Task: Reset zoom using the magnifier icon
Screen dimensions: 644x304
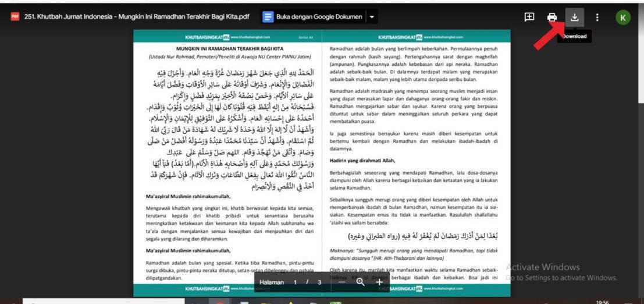Action: pyautogui.click(x=360, y=282)
